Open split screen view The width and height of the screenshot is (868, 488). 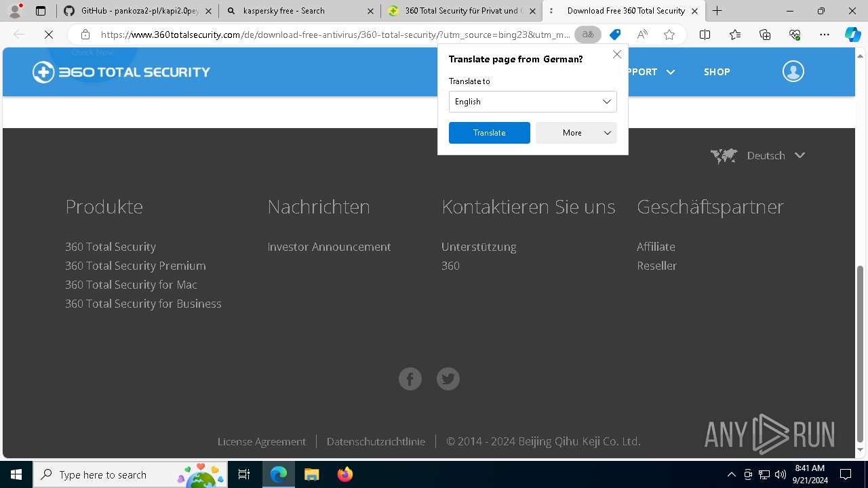[x=705, y=35]
